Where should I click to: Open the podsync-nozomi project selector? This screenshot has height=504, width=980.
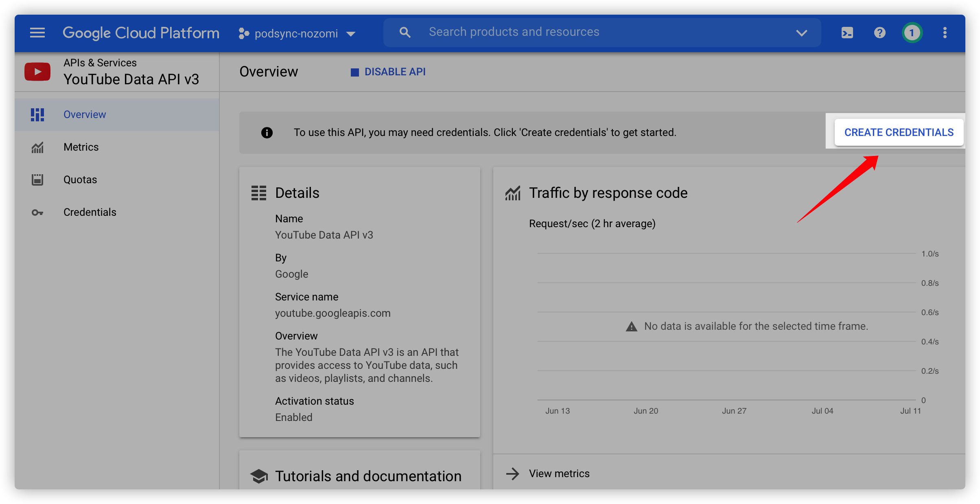point(297,33)
